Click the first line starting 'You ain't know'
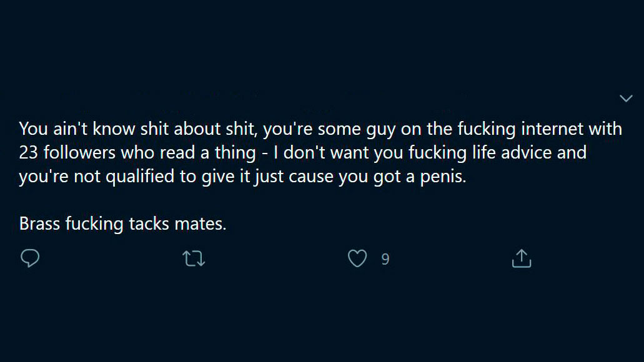Image resolution: width=644 pixels, height=362 pixels. [x=320, y=129]
